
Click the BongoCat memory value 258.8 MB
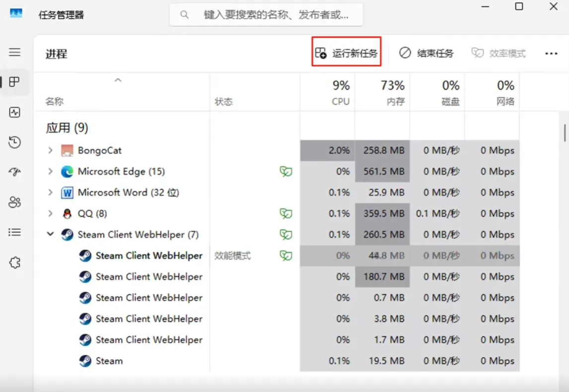pos(384,150)
